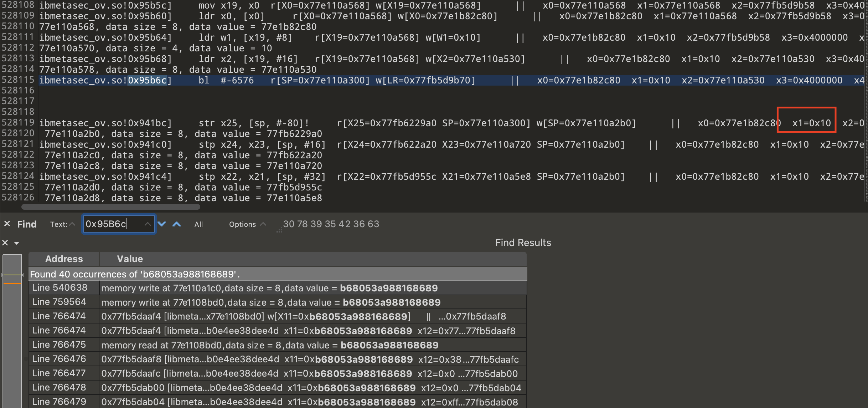Close the Find bar

(7, 224)
